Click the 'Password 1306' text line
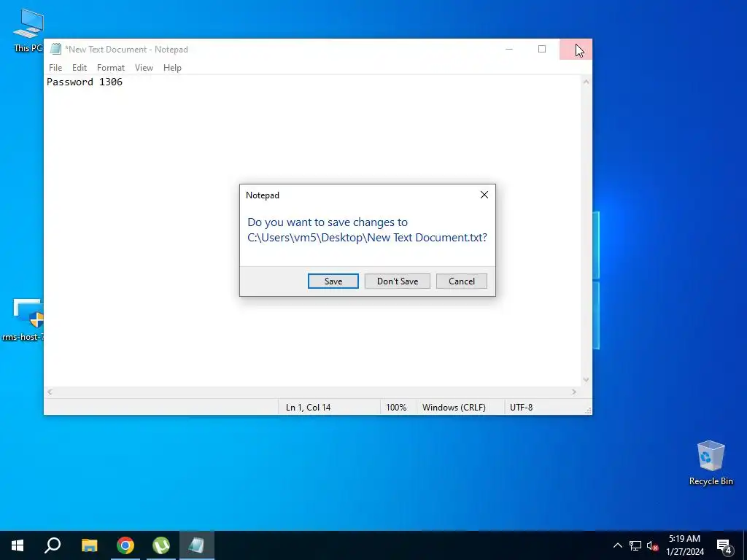747x560 pixels. coord(85,82)
